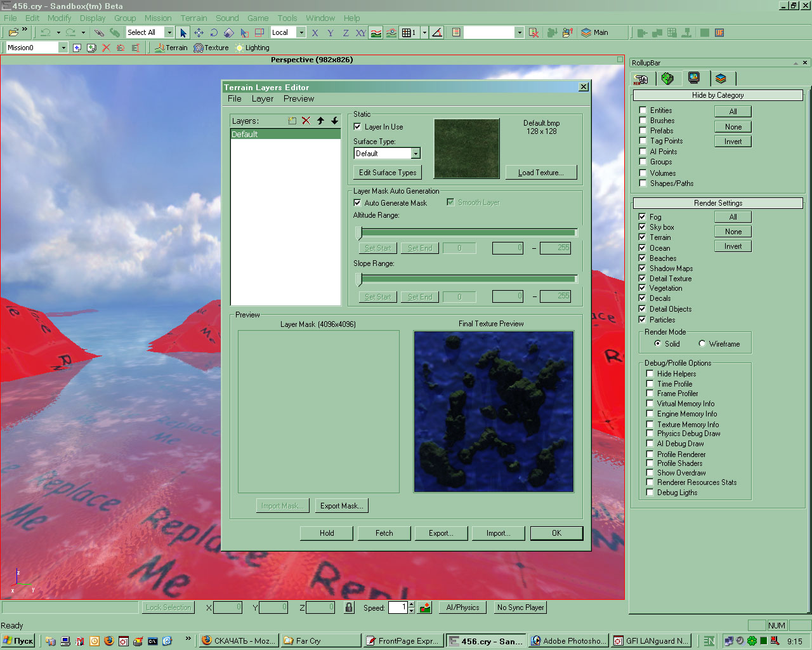Click Slope Range slider

point(468,279)
